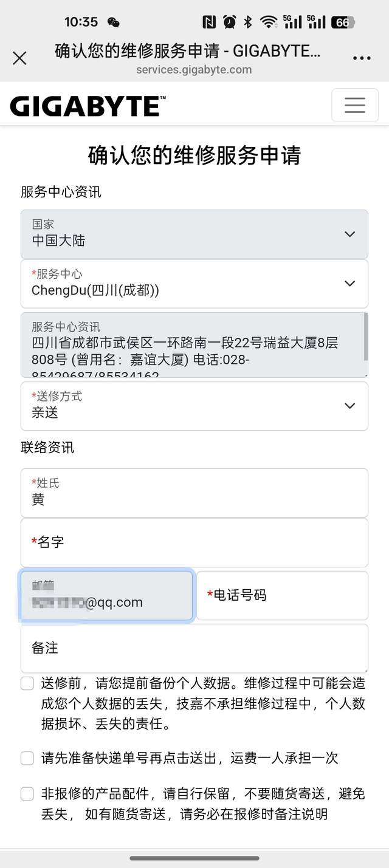Click the service center info scrollbar

(x=365, y=336)
